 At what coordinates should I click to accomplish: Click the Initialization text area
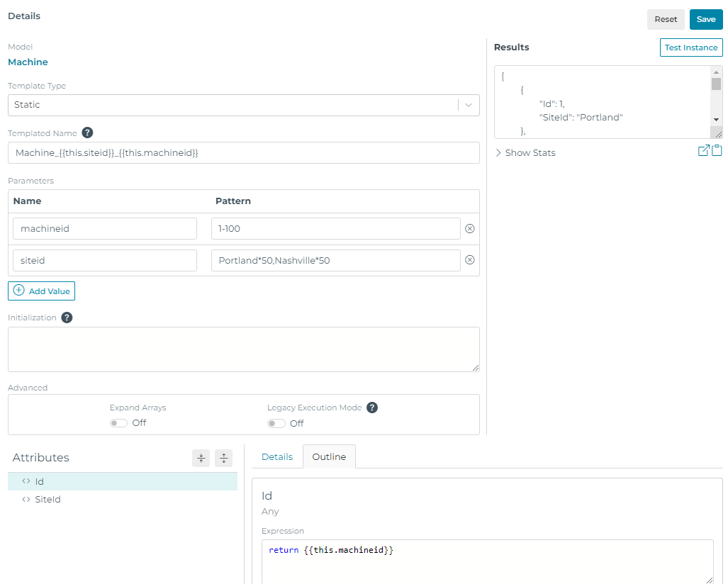pyautogui.click(x=244, y=349)
